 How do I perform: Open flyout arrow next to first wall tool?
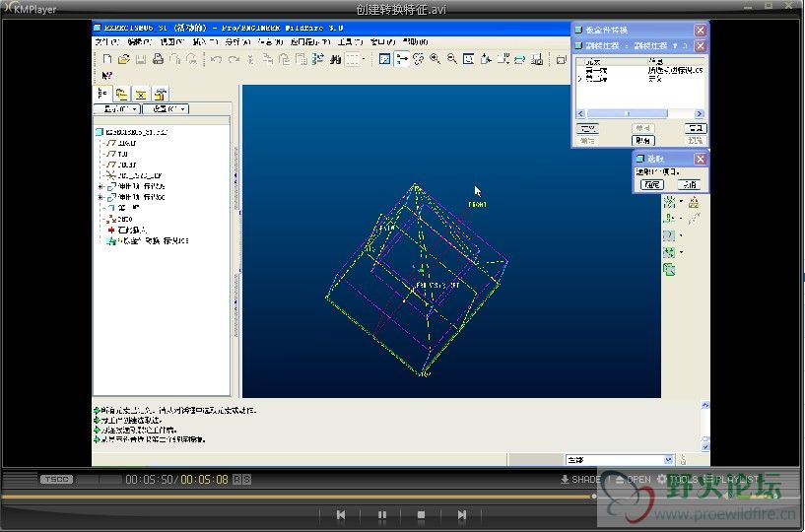pos(681,202)
